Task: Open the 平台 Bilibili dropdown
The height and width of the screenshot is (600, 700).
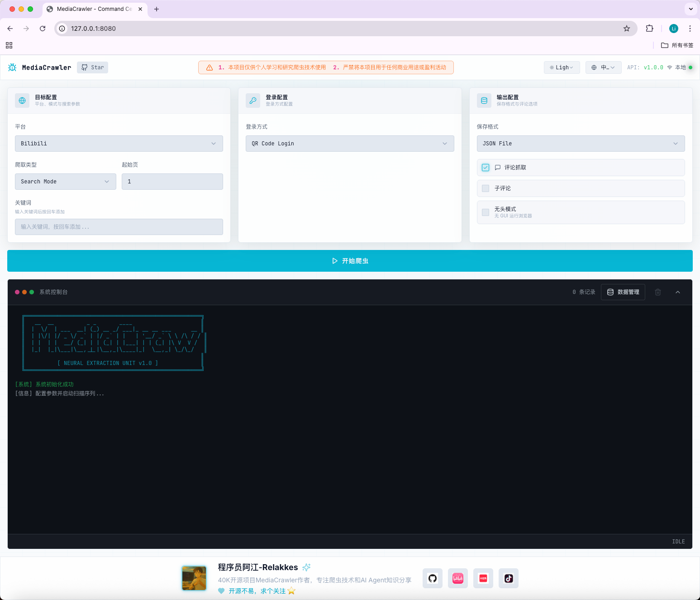Action: (119, 144)
